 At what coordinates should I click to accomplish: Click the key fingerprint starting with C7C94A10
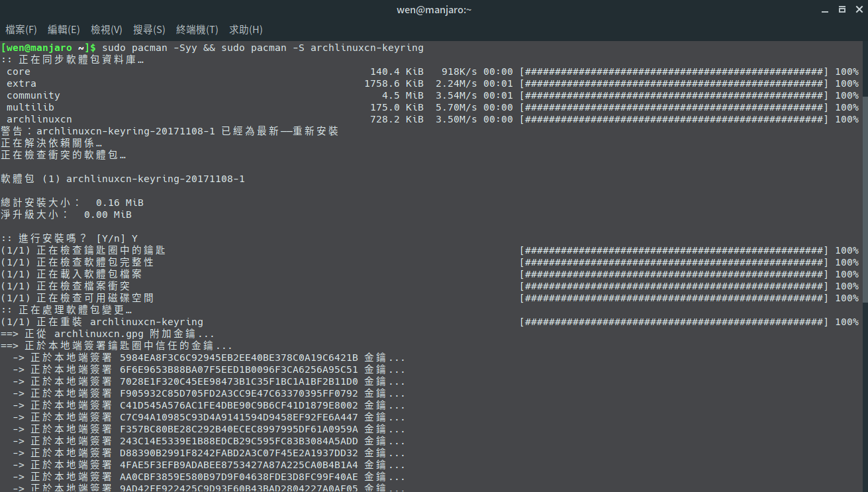pos(239,417)
